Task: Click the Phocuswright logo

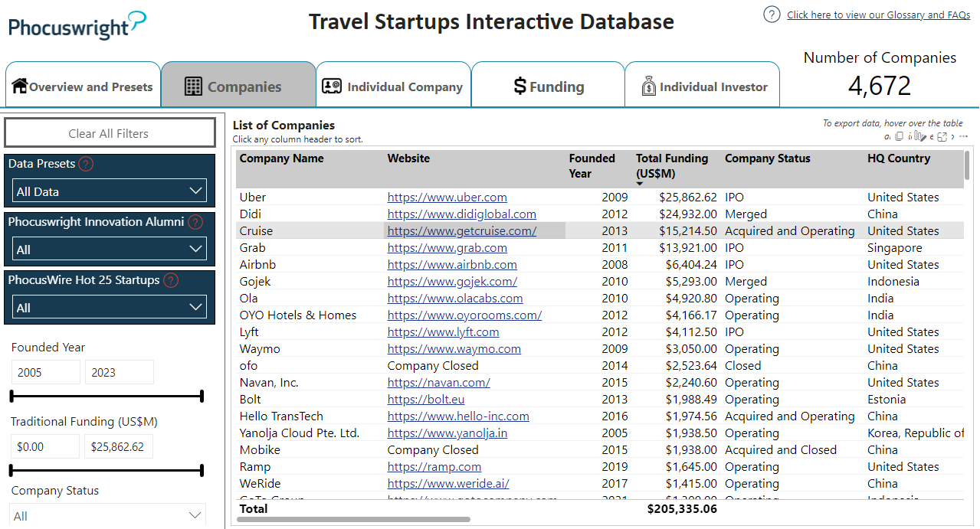Action: point(74,26)
